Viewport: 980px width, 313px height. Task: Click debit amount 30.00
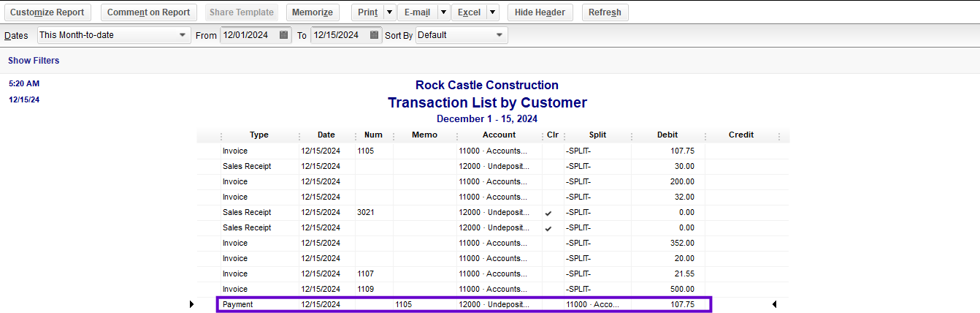pos(684,167)
